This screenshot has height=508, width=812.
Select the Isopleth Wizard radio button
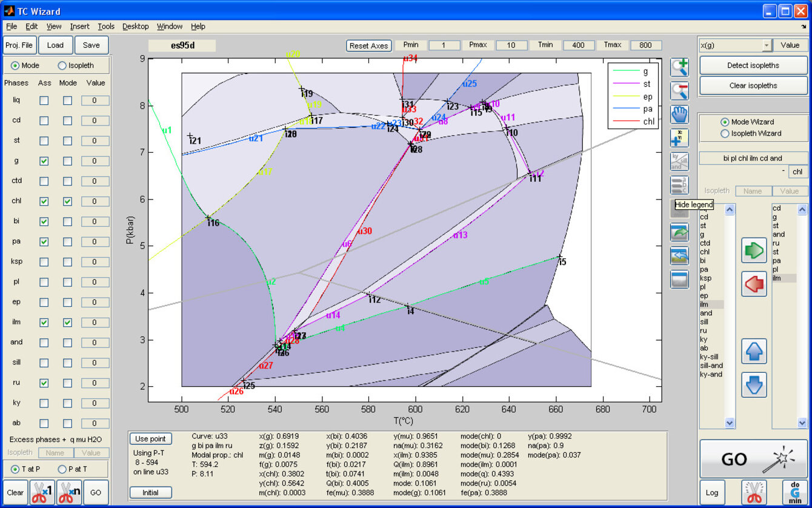point(724,133)
